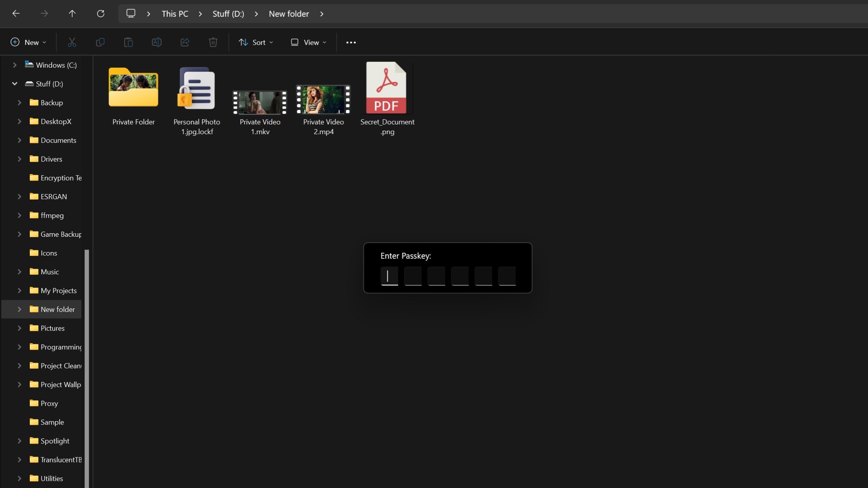Open the Sort dropdown
The height and width of the screenshot is (488, 868).
tap(255, 42)
